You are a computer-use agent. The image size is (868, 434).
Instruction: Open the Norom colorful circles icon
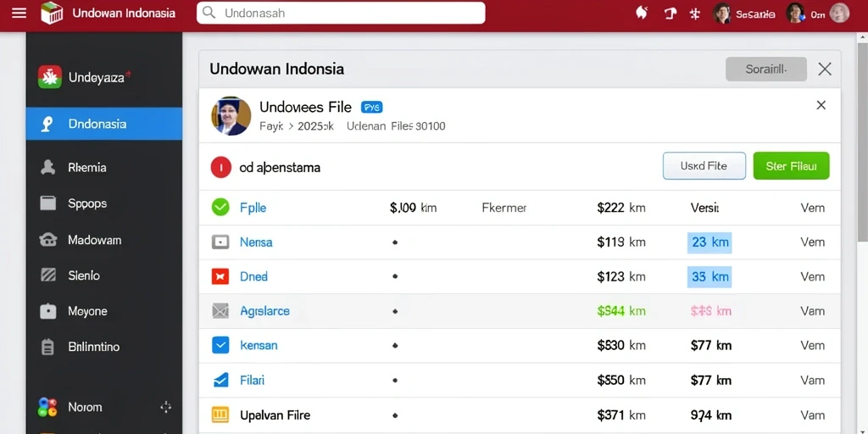(47, 408)
